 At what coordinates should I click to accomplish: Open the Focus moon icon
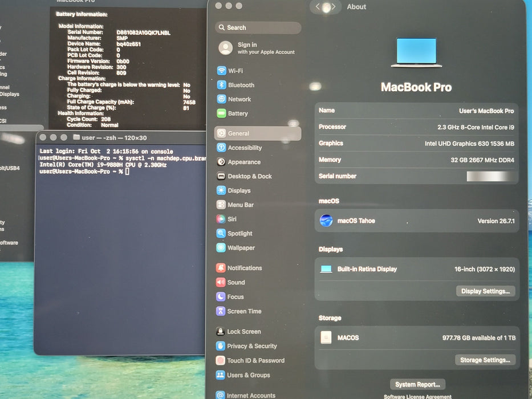pyautogui.click(x=221, y=296)
